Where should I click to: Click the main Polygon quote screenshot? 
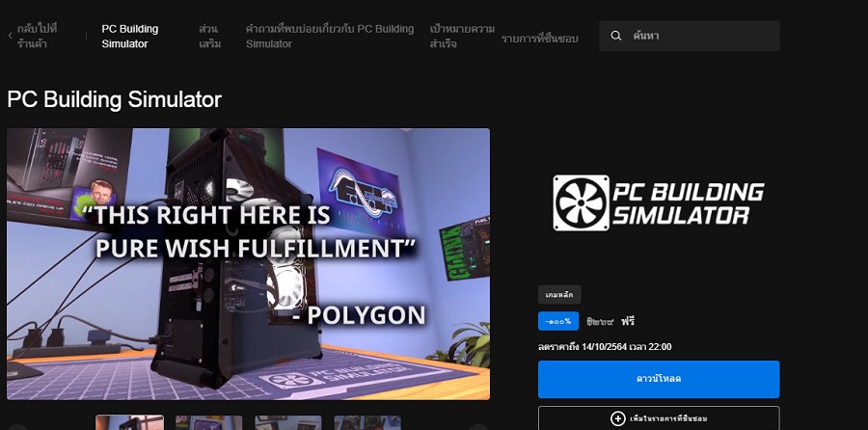pos(248,264)
